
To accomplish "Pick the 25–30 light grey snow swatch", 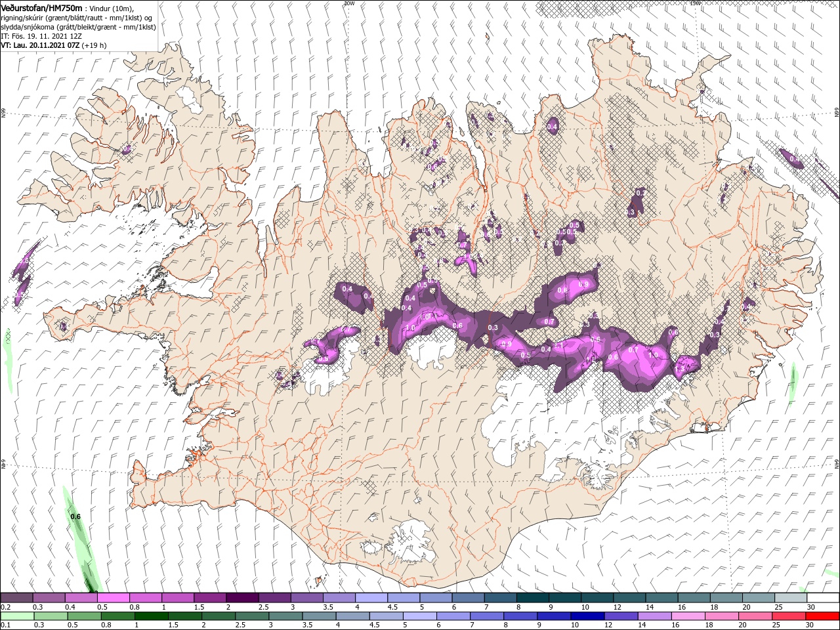I will [791, 598].
